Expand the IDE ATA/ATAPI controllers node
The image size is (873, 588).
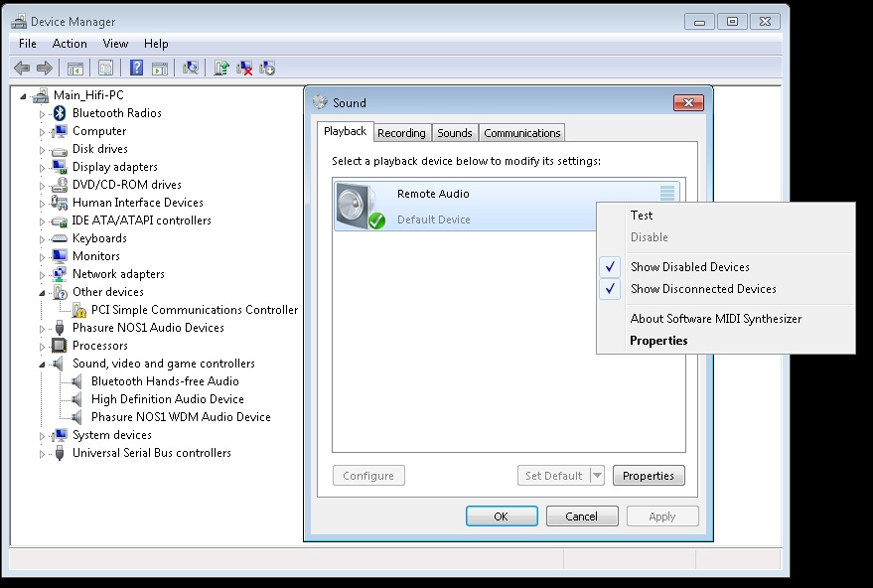coord(43,221)
